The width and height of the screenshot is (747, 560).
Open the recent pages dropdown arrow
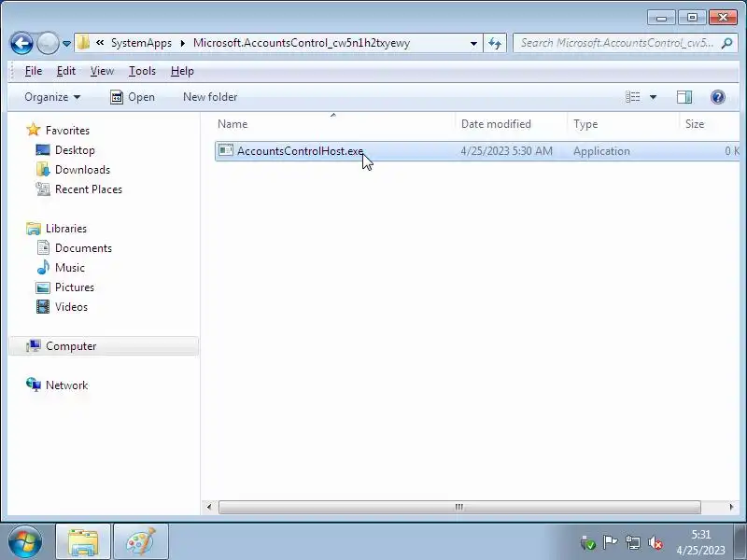[x=66, y=43]
